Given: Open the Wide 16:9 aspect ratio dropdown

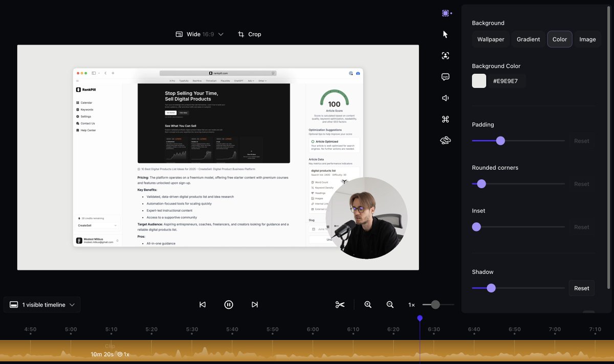Looking at the screenshot, I should point(200,34).
